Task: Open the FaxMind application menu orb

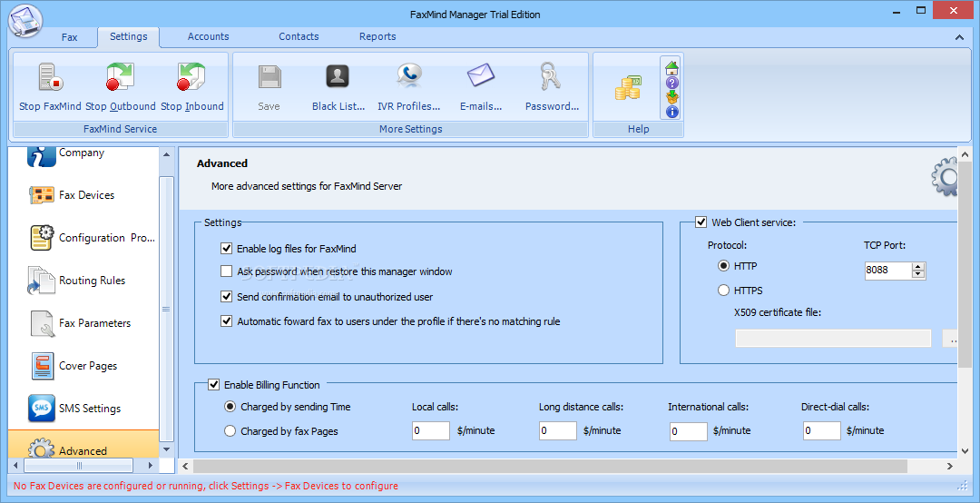Action: tap(25, 21)
